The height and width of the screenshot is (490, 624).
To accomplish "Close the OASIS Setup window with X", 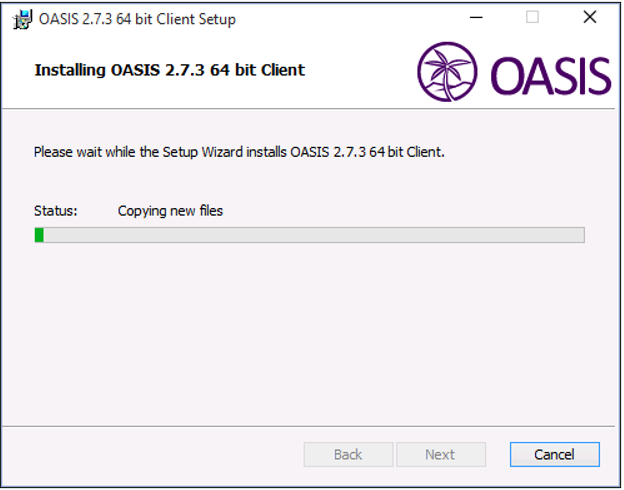I will pyautogui.click(x=589, y=18).
